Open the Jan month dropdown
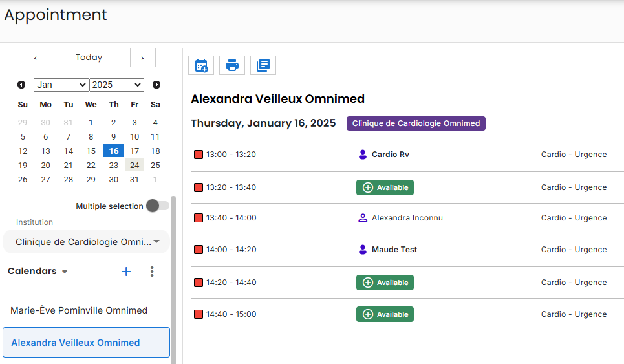 61,85
